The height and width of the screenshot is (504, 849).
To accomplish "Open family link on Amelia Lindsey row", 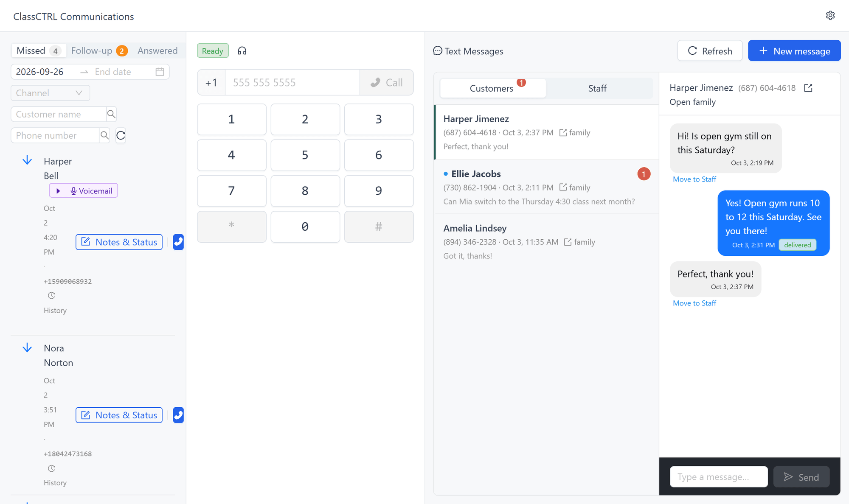I will 579,242.
